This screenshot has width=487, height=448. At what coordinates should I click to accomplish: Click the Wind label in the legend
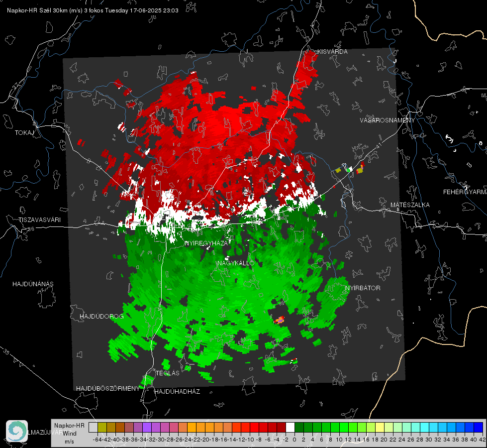click(70, 434)
